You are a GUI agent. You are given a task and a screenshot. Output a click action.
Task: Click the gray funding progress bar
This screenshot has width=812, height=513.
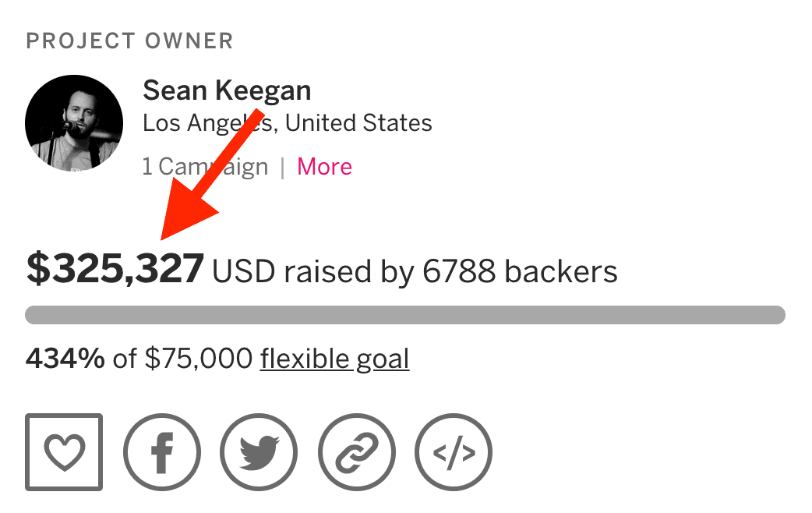click(405, 314)
